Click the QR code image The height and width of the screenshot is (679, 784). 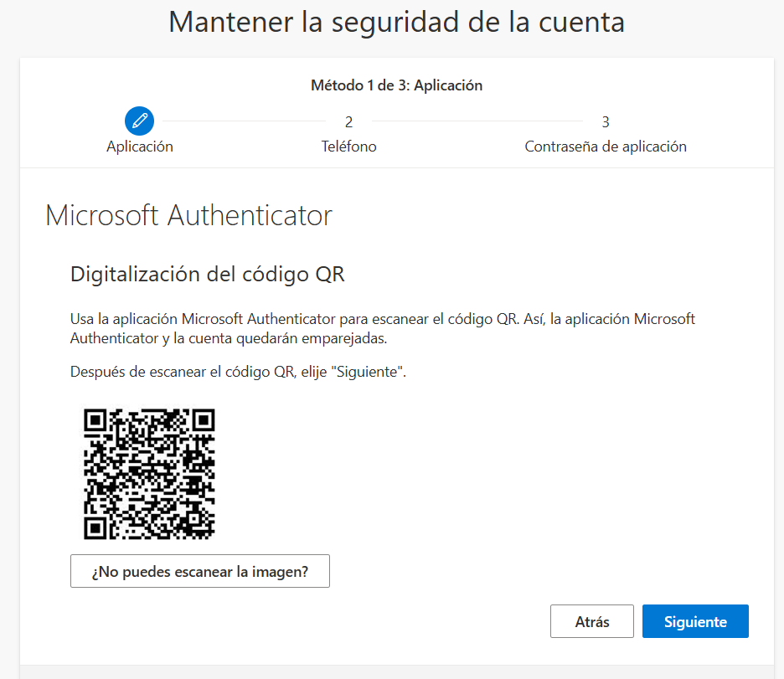[149, 474]
